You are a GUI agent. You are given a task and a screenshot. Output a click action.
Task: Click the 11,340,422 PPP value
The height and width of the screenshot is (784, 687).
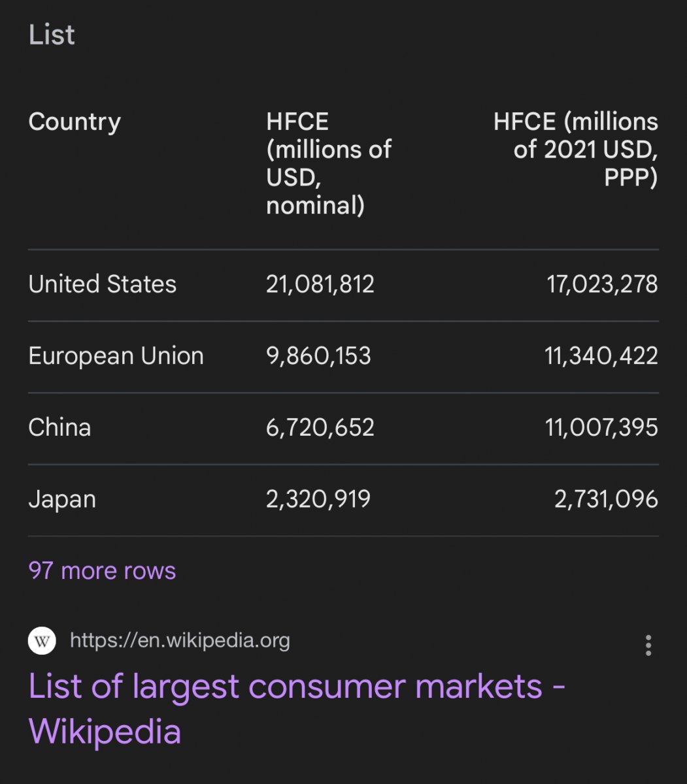[601, 356]
